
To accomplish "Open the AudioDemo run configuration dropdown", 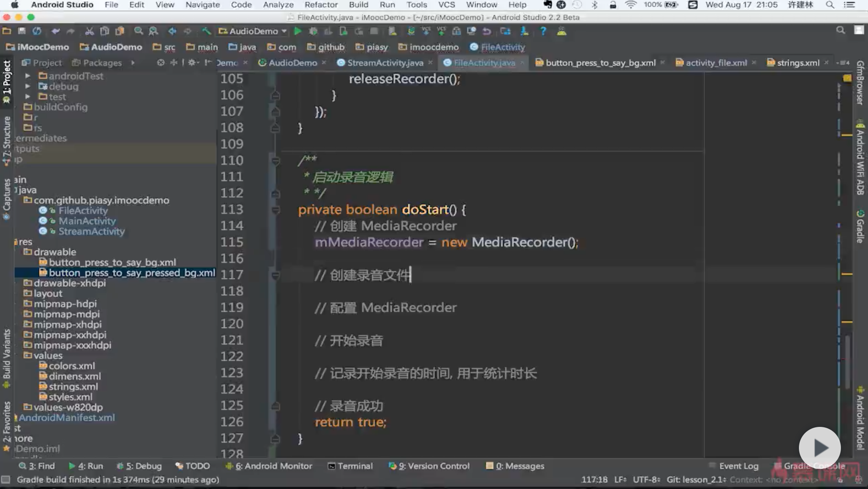I will coord(284,31).
